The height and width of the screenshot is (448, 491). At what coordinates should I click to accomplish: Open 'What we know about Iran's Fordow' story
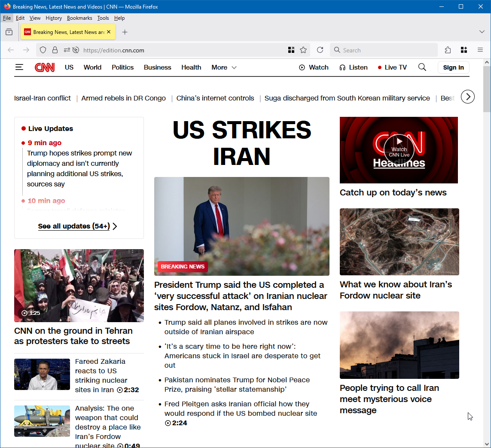[x=396, y=290]
